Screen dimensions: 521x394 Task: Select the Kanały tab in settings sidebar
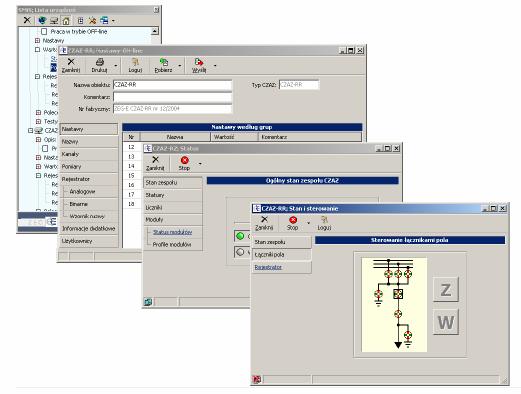(89, 154)
